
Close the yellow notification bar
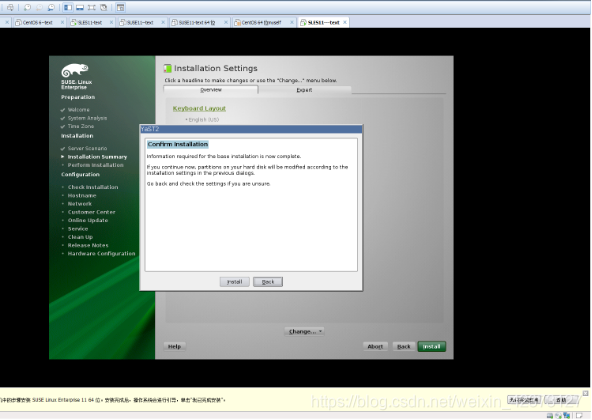coord(585,393)
